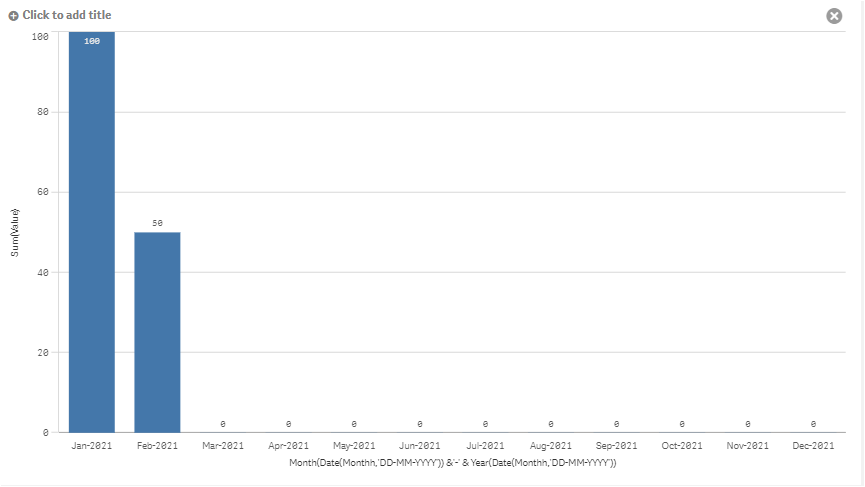Click the Dec-2021 axis label
Screen dimensions: 865x487
[813, 446]
